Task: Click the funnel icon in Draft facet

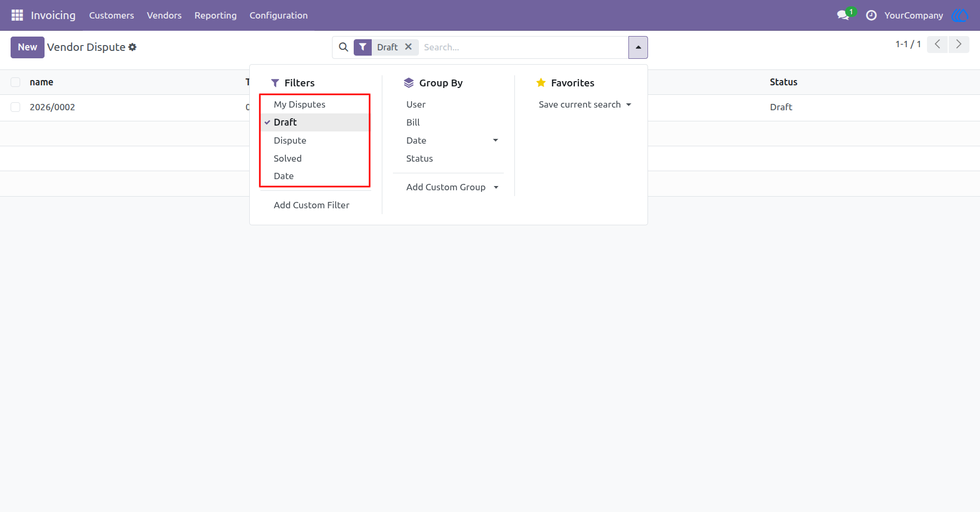Action: 363,47
